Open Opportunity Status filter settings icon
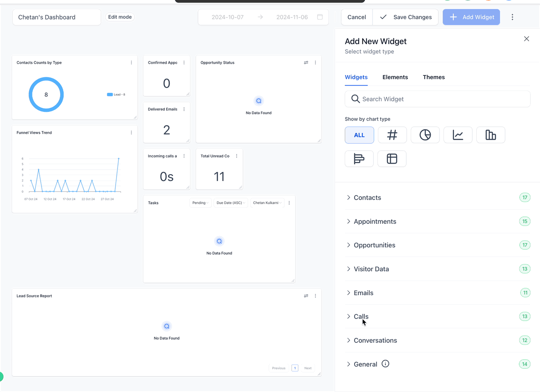The height and width of the screenshot is (392, 540). coord(306,63)
